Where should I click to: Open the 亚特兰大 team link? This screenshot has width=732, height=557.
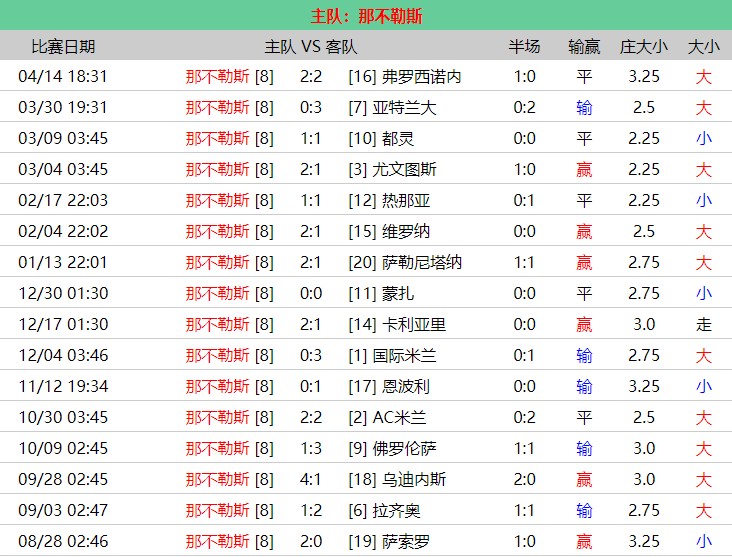405,107
